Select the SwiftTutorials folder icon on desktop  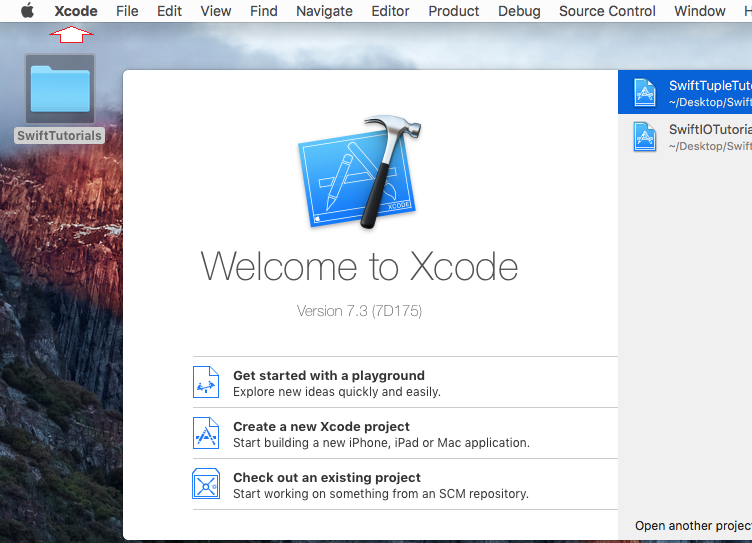tap(60, 89)
